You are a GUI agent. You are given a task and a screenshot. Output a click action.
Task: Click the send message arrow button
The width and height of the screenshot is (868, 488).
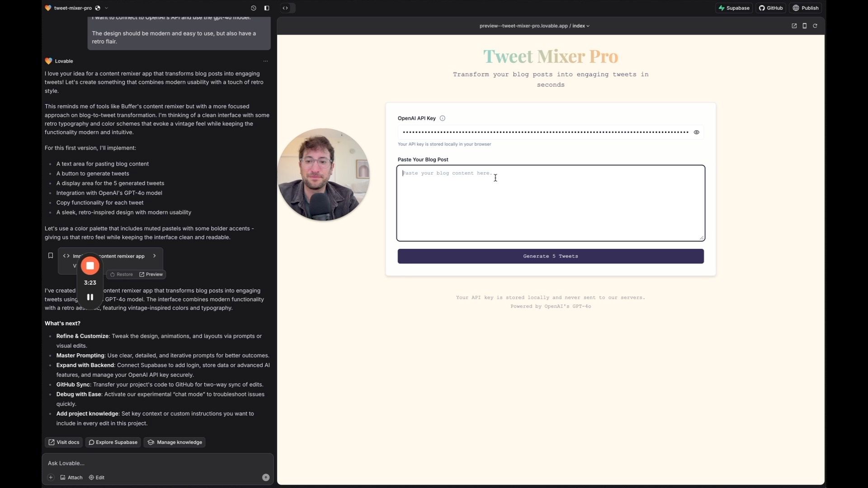[x=266, y=478]
